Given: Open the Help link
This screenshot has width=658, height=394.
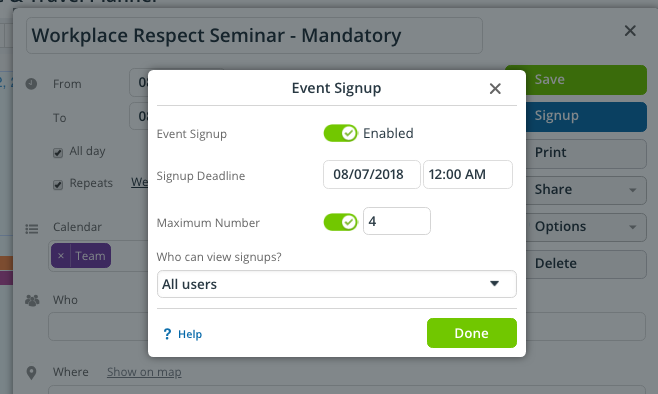Looking at the screenshot, I should pyautogui.click(x=190, y=334).
